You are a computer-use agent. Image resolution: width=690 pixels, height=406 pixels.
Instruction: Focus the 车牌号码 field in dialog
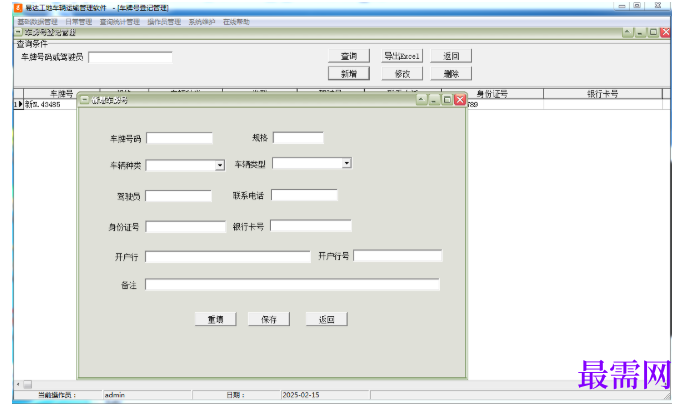[179, 138]
